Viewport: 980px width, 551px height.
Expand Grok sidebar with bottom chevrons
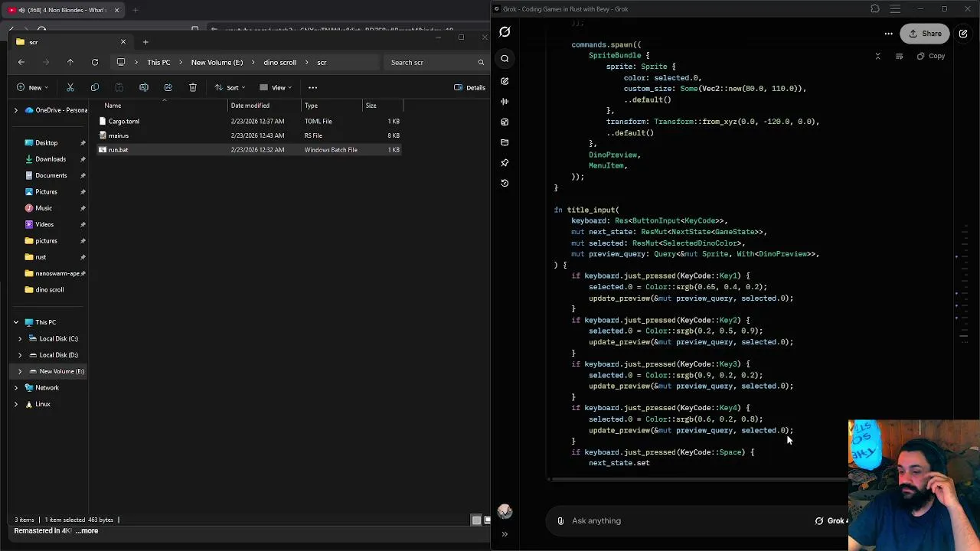tap(505, 534)
